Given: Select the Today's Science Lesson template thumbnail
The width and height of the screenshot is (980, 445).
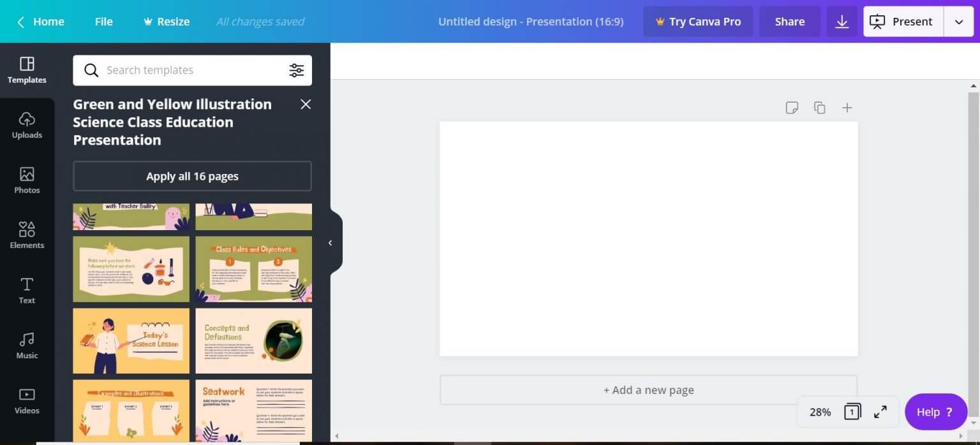Looking at the screenshot, I should [x=131, y=340].
